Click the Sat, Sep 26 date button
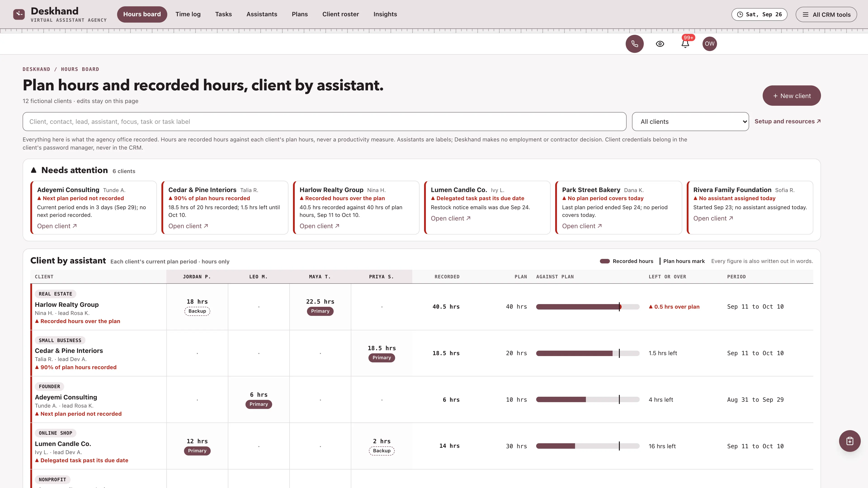Screen dimensions: 868x488 pos(759,14)
